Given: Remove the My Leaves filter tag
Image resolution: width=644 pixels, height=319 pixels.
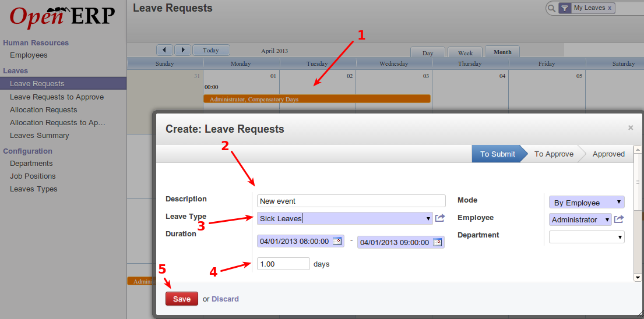Looking at the screenshot, I should (610, 8).
